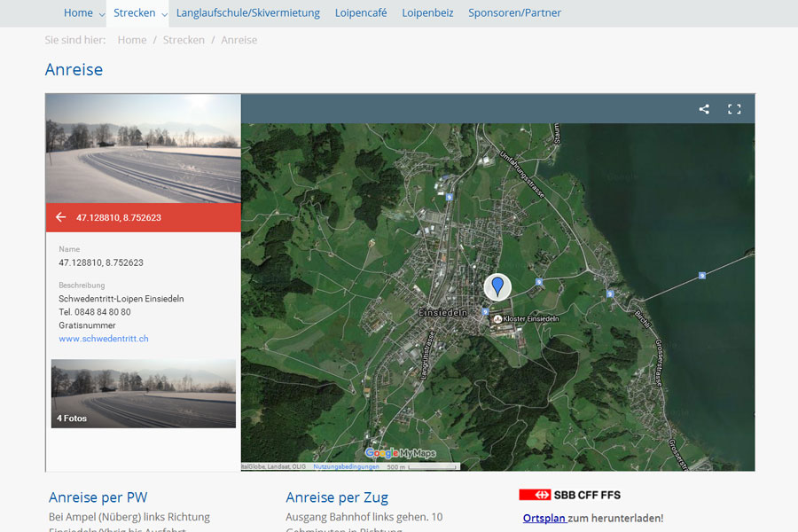Click the Strecken breadcrumb link
The width and height of the screenshot is (798, 532).
click(184, 40)
